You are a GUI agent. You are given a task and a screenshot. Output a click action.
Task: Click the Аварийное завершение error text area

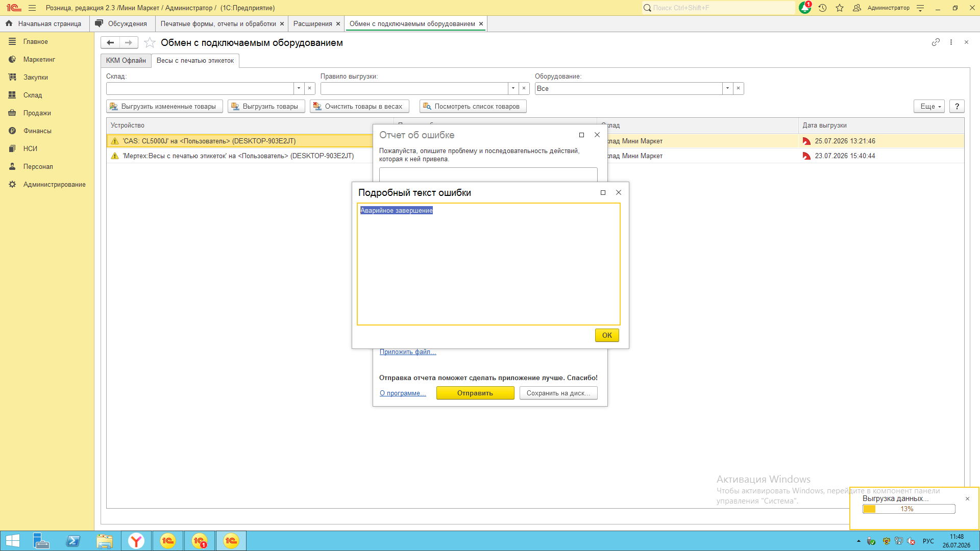pyautogui.click(x=488, y=264)
